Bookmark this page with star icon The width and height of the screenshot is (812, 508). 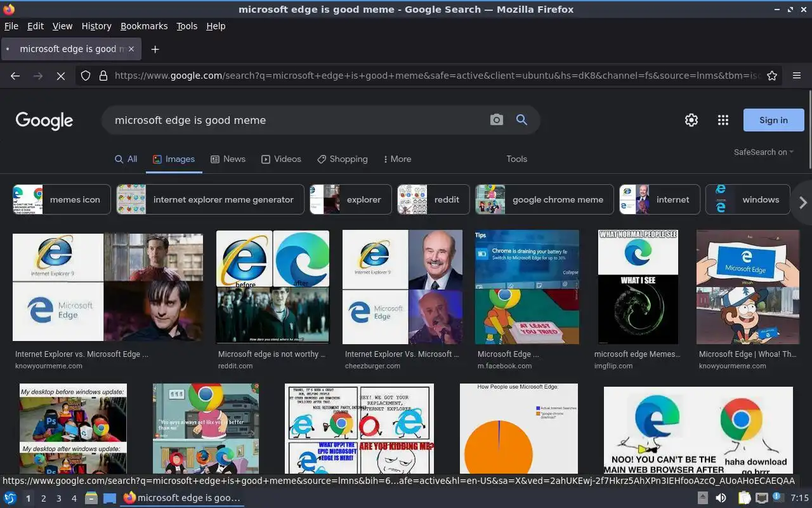(x=772, y=76)
